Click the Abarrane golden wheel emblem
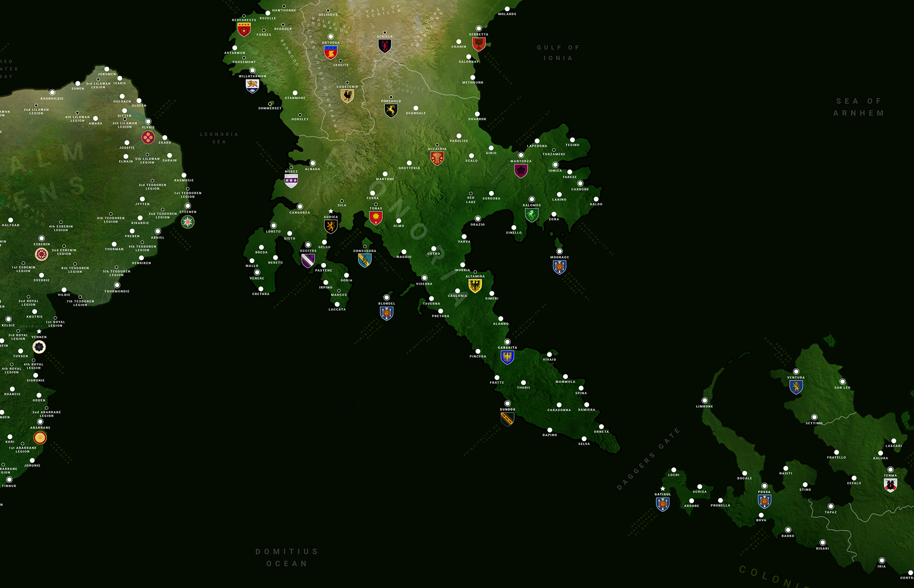The height and width of the screenshot is (588, 914). pos(40,437)
